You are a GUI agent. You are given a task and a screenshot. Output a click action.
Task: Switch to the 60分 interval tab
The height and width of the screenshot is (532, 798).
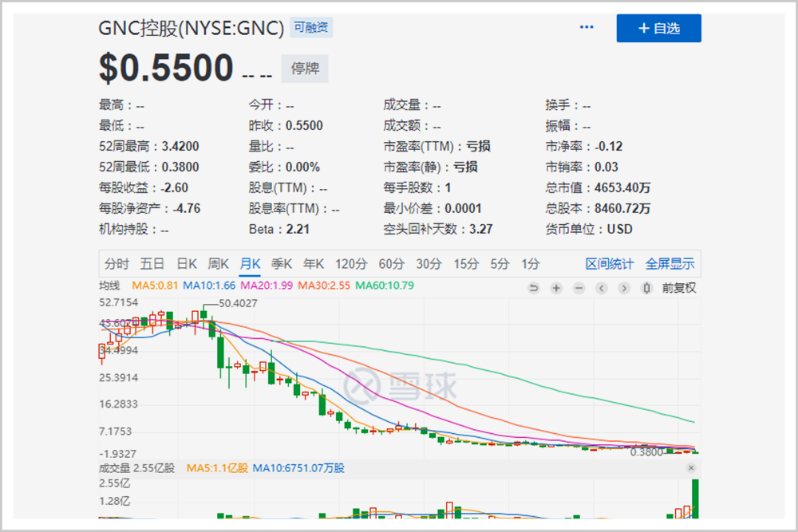point(391,264)
